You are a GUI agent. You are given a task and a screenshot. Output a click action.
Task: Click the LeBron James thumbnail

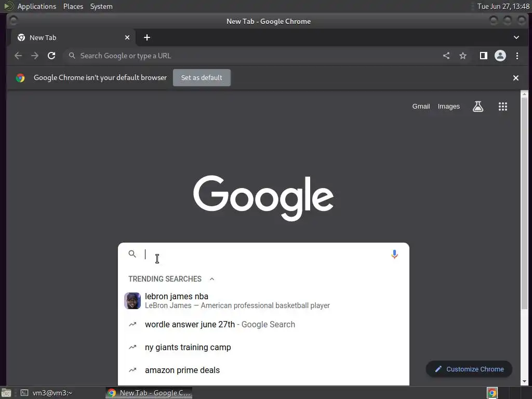pos(132,301)
